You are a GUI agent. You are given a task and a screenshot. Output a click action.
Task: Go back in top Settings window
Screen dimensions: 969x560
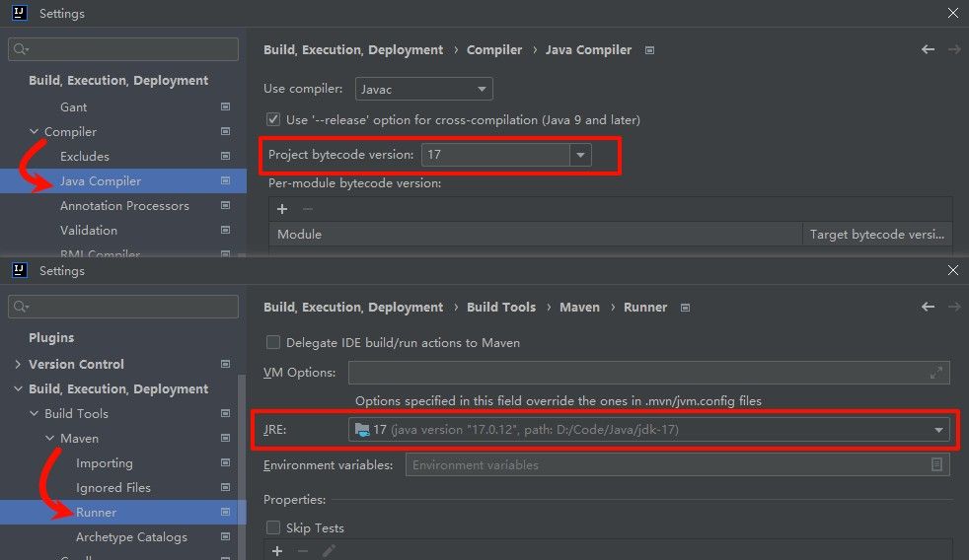click(928, 49)
